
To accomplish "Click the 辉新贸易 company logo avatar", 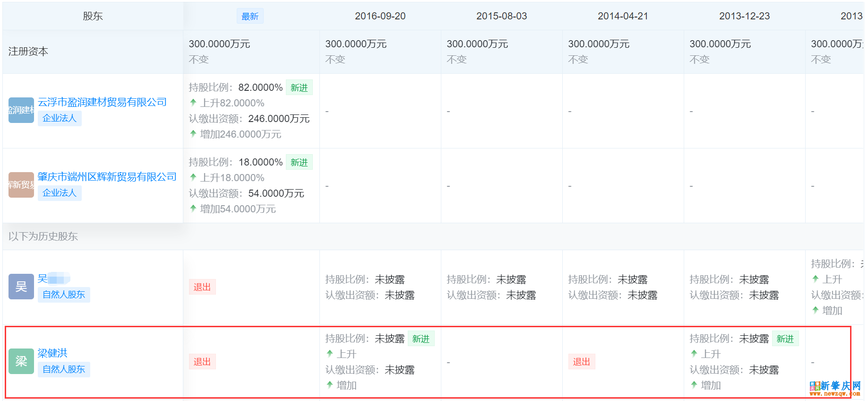I will tap(21, 185).
